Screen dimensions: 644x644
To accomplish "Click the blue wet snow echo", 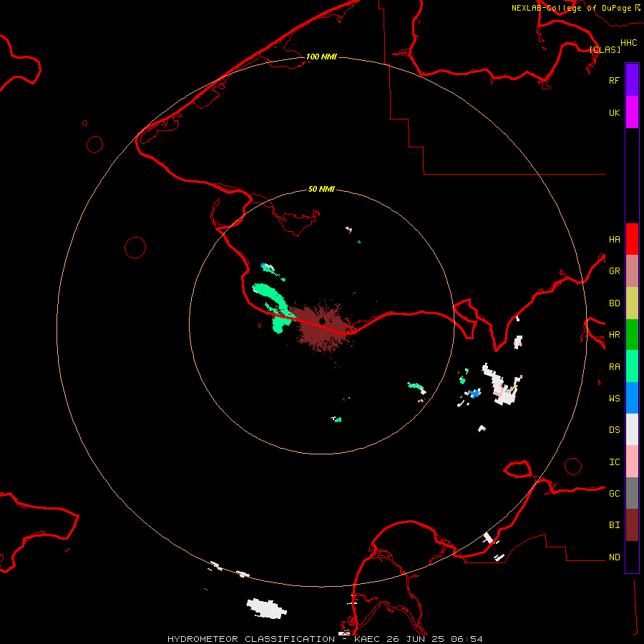I will coord(475,394).
